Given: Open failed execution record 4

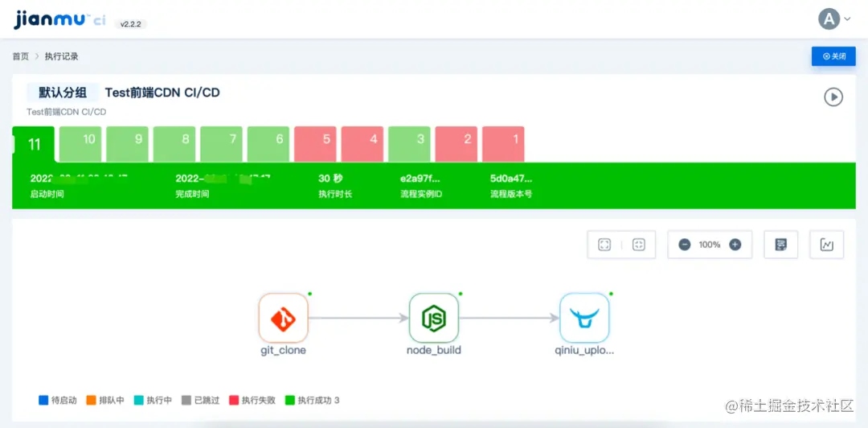Looking at the screenshot, I should click(362, 144).
